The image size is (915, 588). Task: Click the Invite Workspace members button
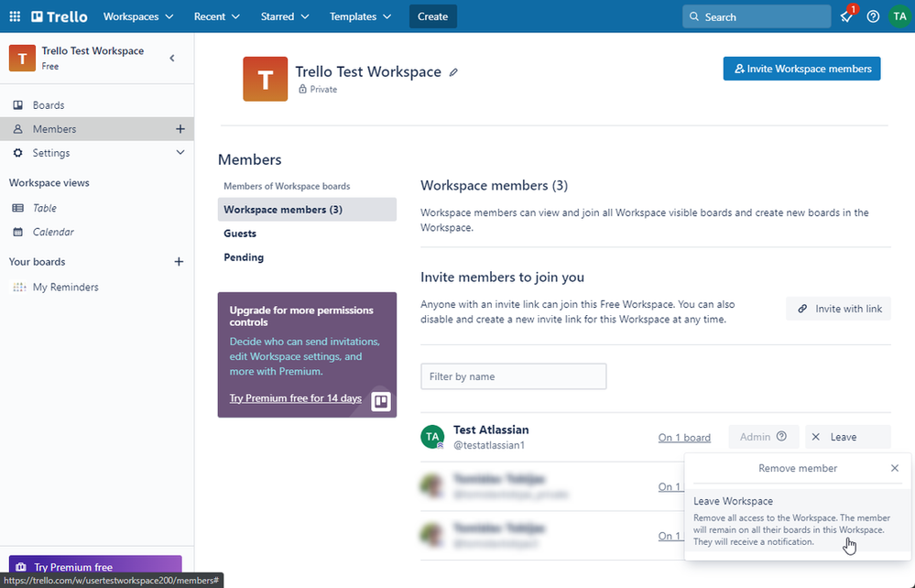click(x=801, y=68)
